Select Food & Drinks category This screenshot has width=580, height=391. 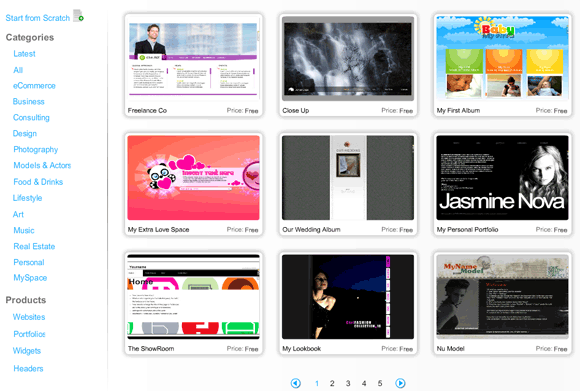38,182
